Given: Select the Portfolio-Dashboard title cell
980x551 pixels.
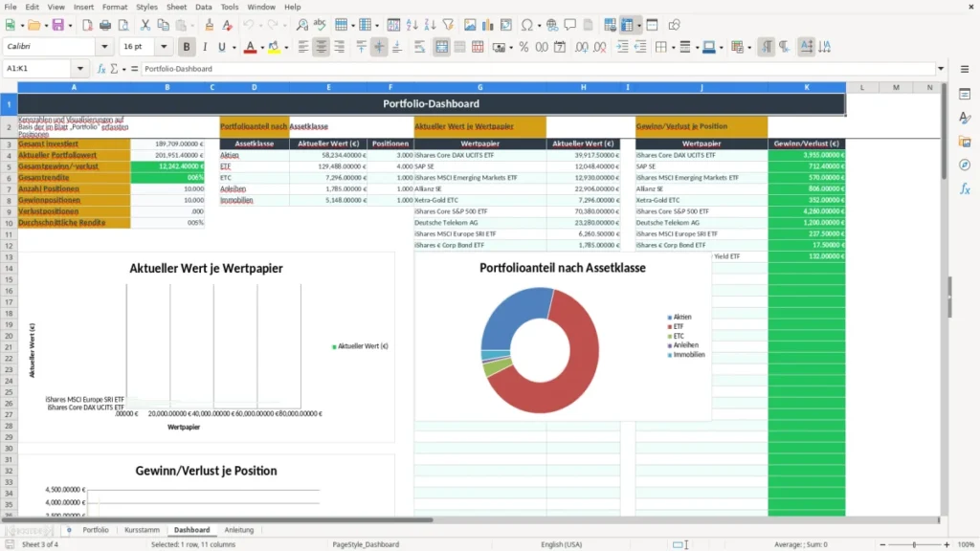Looking at the screenshot, I should click(x=432, y=103).
